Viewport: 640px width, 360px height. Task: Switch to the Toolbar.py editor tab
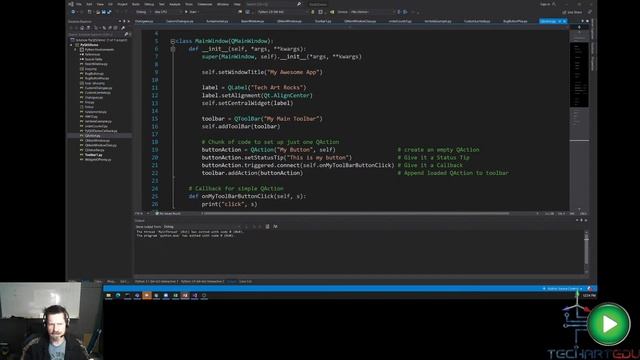[x=322, y=21]
